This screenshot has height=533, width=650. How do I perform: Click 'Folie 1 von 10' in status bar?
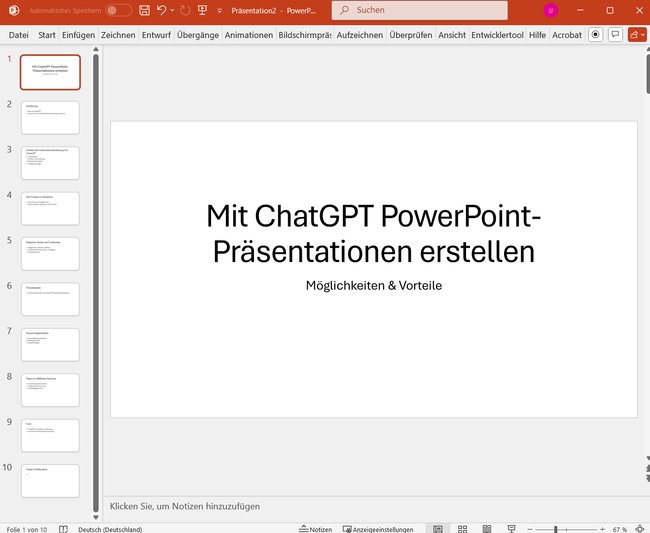[27, 529]
